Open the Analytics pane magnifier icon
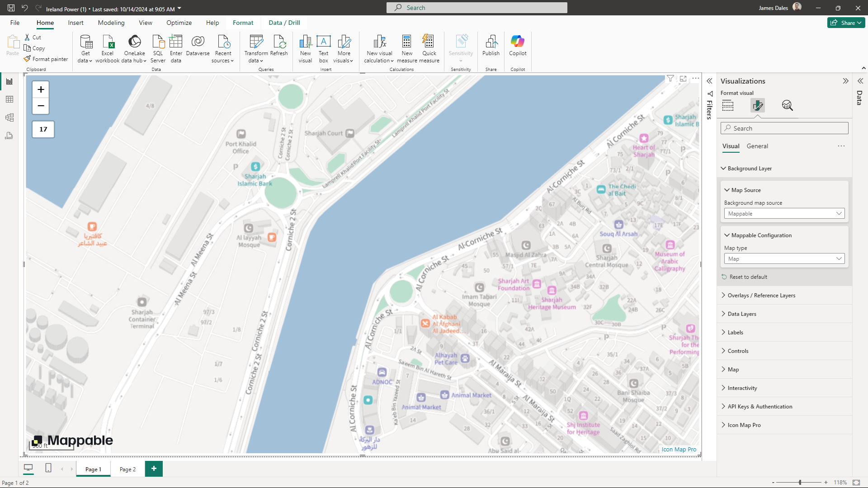The width and height of the screenshot is (868, 488). [787, 106]
